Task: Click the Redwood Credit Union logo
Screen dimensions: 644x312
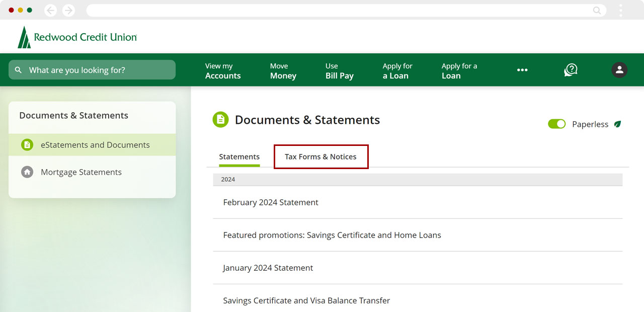Action: pyautogui.click(x=77, y=37)
